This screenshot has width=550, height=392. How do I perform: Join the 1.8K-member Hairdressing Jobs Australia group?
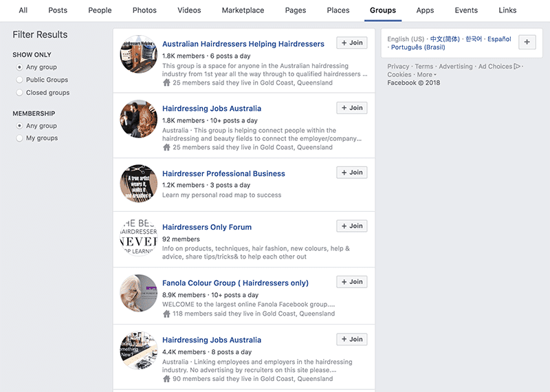point(352,108)
